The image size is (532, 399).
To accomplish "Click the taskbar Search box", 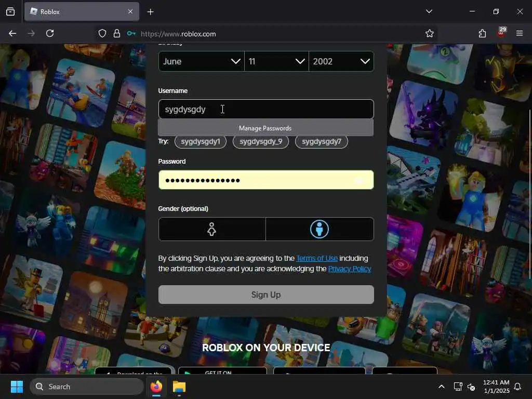I will point(87,387).
